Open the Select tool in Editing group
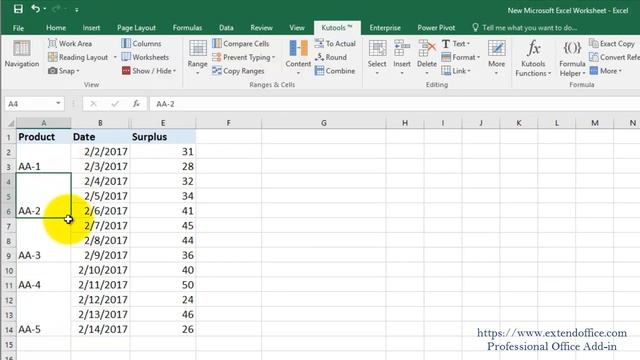 377,56
